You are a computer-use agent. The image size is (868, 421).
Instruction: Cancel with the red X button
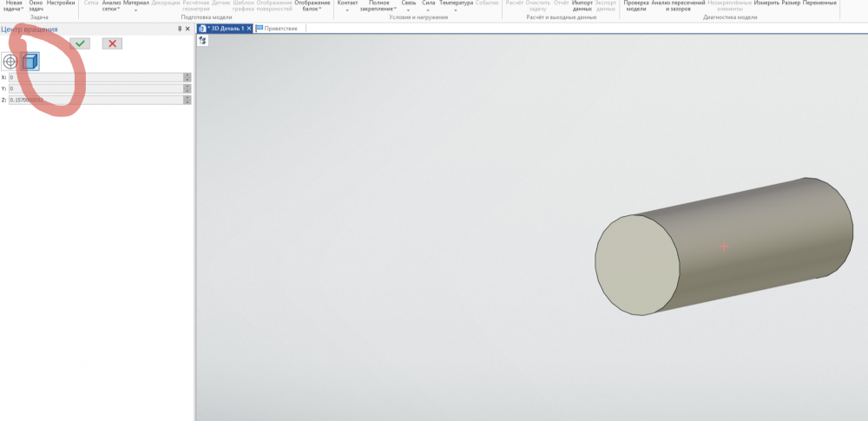[x=112, y=43]
